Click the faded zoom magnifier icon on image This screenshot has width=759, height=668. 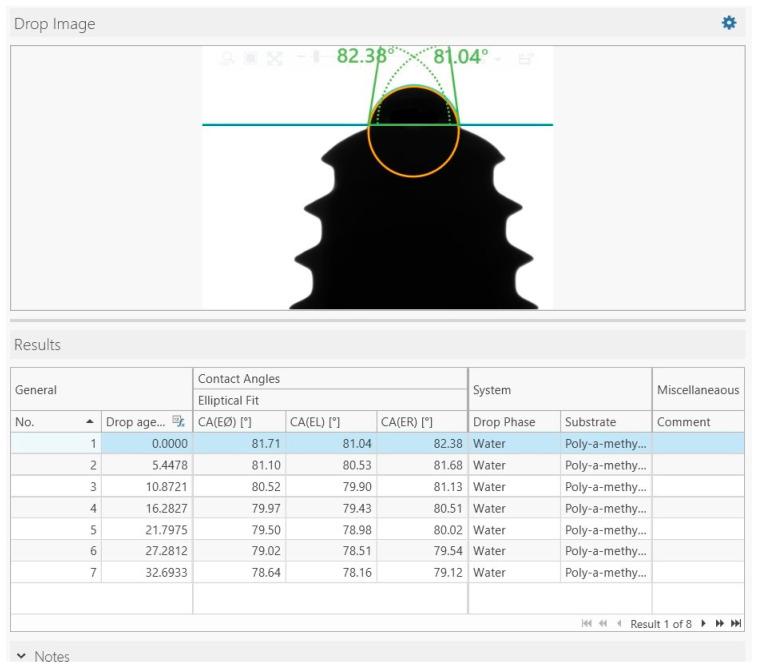(229, 59)
